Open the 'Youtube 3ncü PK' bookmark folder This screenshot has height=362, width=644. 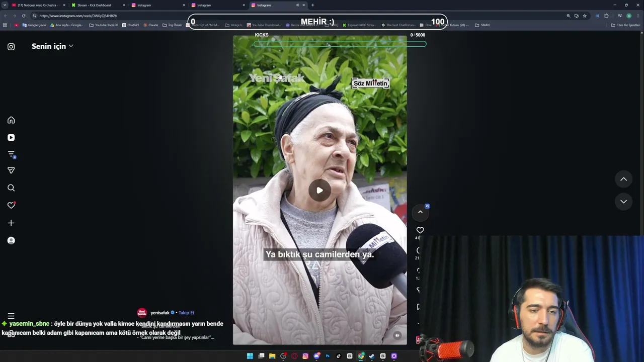(104, 25)
